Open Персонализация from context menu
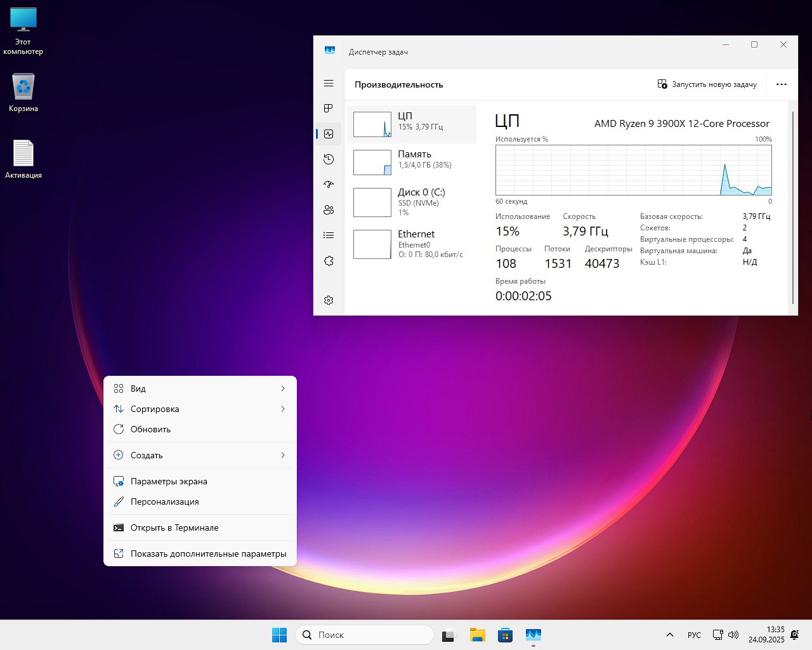The height and width of the screenshot is (650, 812). click(200, 501)
